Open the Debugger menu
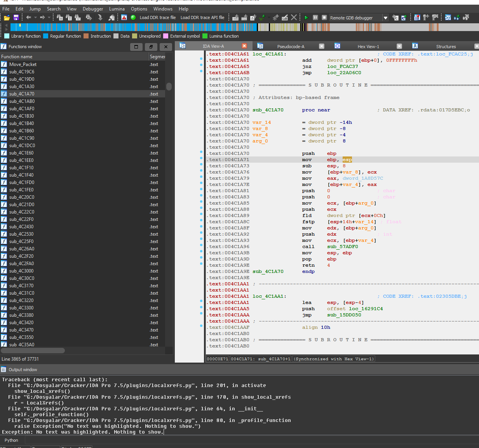 click(93, 9)
